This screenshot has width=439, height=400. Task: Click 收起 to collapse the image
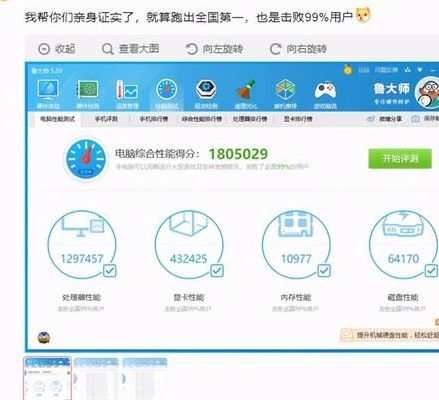[57, 49]
